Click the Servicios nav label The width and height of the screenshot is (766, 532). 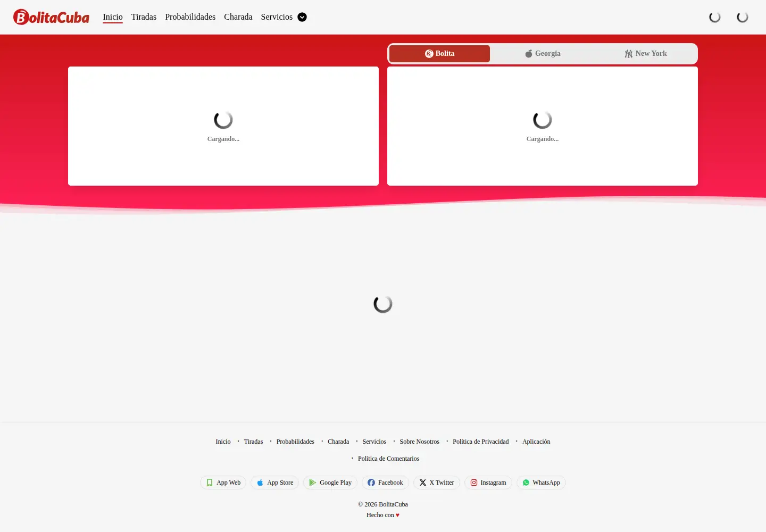(x=277, y=17)
